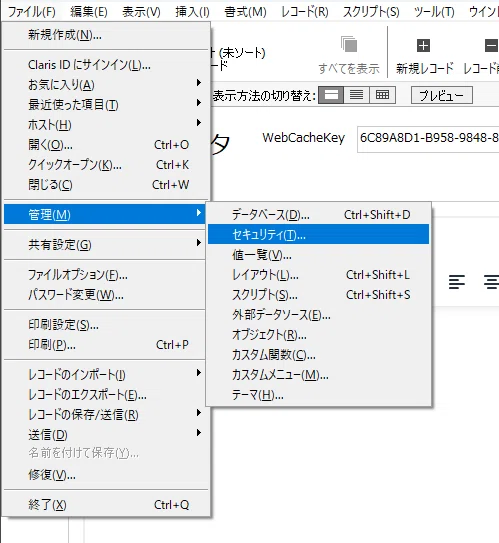The width and height of the screenshot is (499, 543).
Task: Open オブジェクト(R)... management
Action: click(x=318, y=335)
